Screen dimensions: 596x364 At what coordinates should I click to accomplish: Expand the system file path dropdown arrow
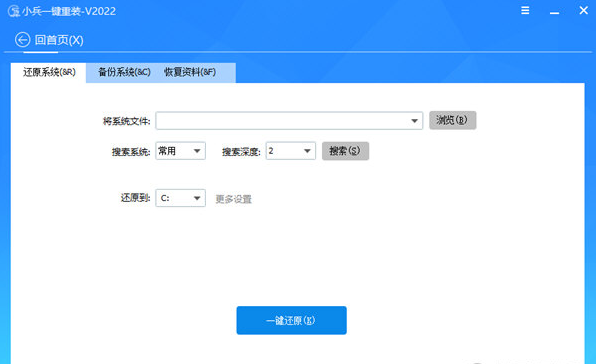tap(414, 121)
